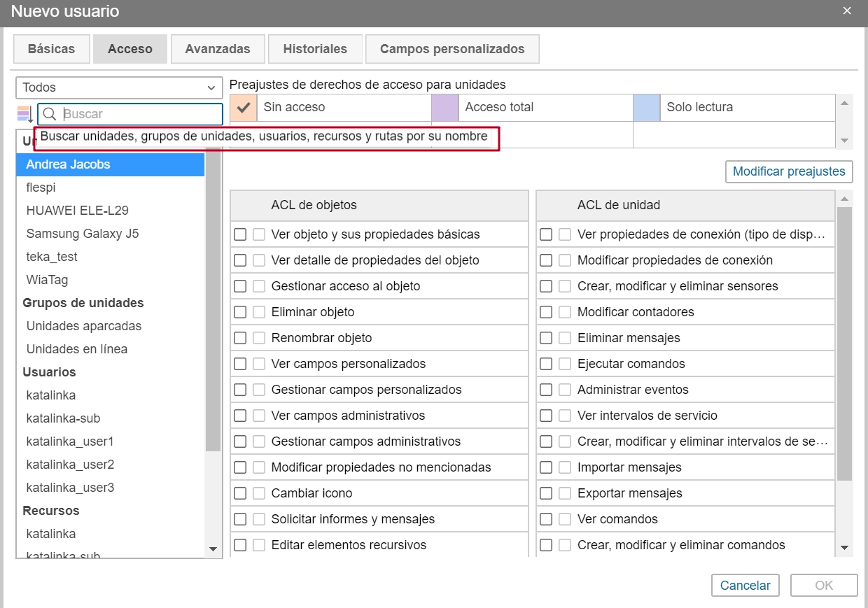Open the Todos filter dropdown
Image resolution: width=868 pixels, height=608 pixels.
(118, 87)
